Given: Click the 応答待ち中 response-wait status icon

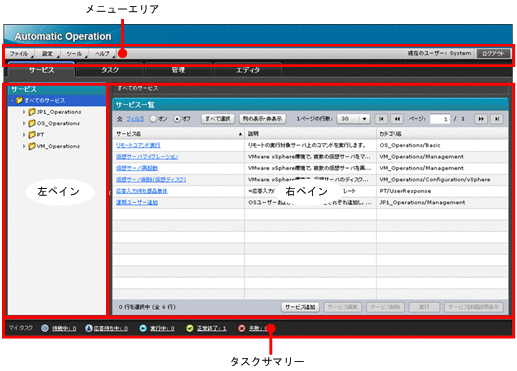Looking at the screenshot, I should 88,328.
